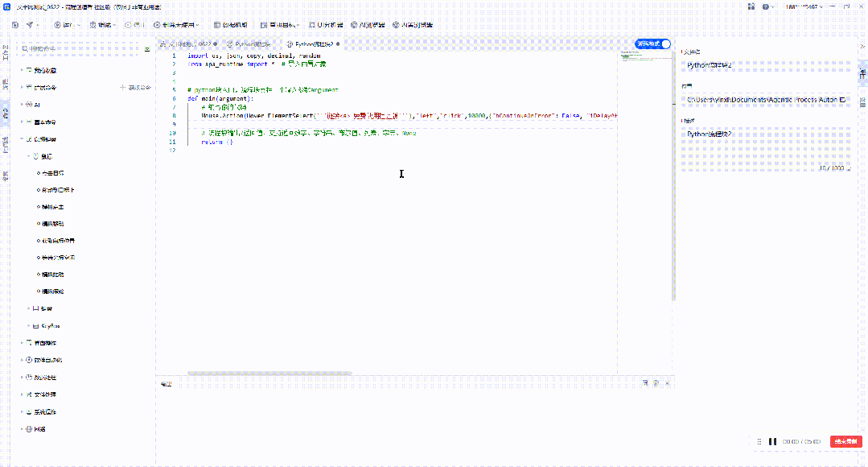Collapse the 鼠标 mouse tree node

click(x=29, y=156)
